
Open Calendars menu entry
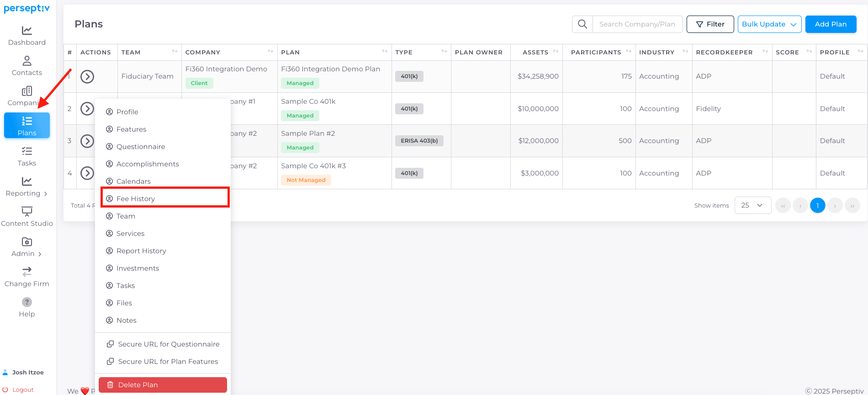click(x=163, y=181)
